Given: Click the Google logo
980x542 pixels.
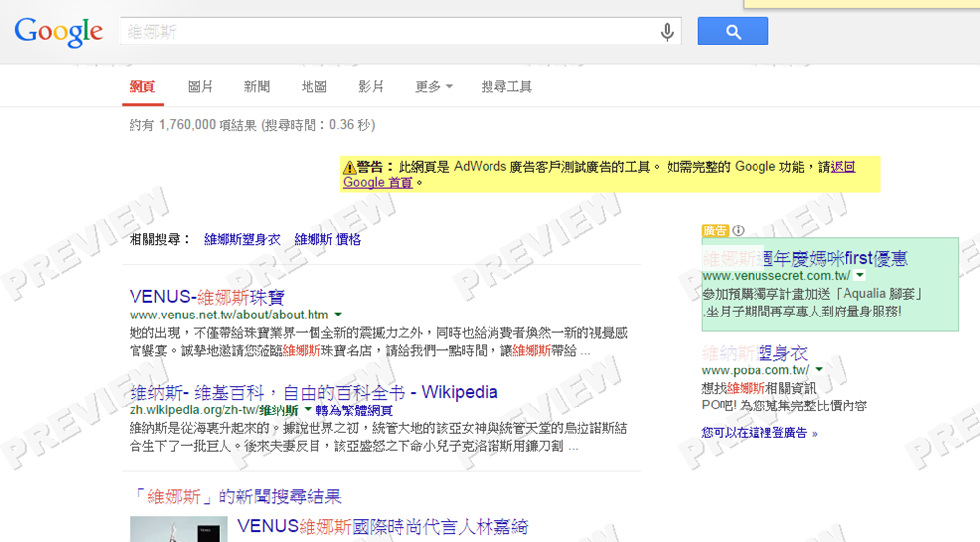Looking at the screenshot, I should coord(58,32).
